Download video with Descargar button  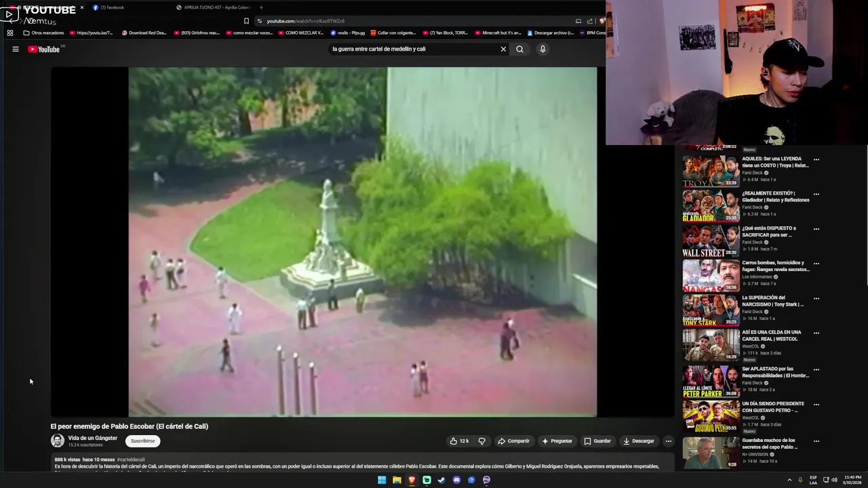[x=639, y=441]
